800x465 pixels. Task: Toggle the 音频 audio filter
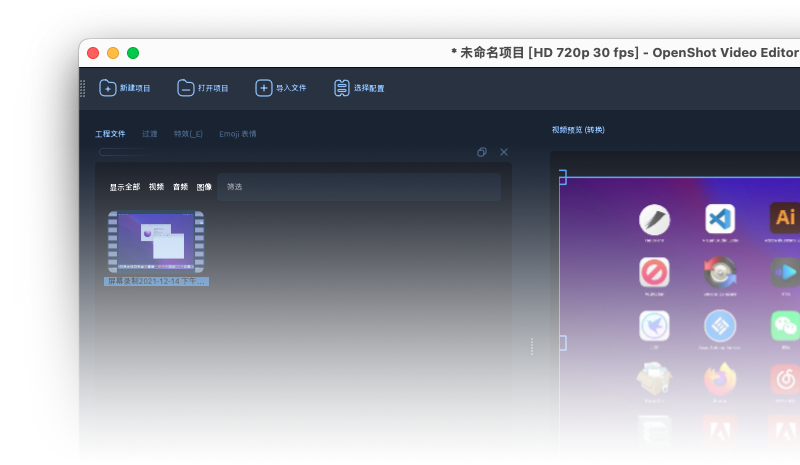(x=180, y=187)
